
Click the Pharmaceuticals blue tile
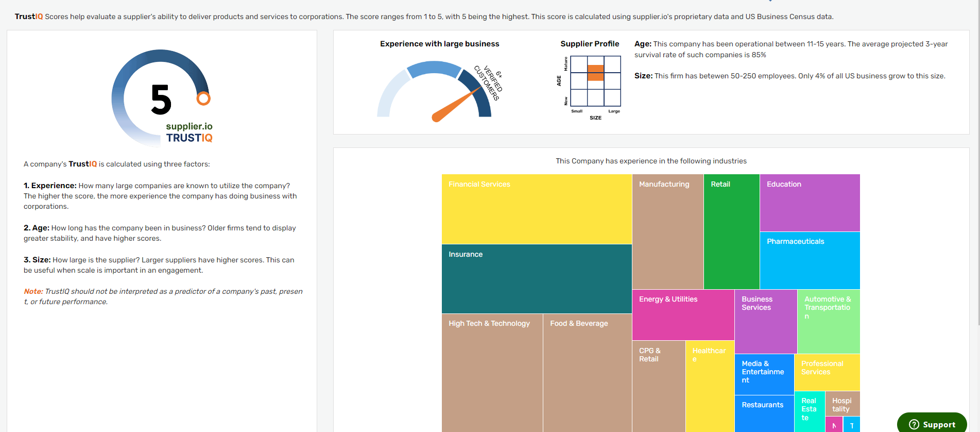(810, 260)
